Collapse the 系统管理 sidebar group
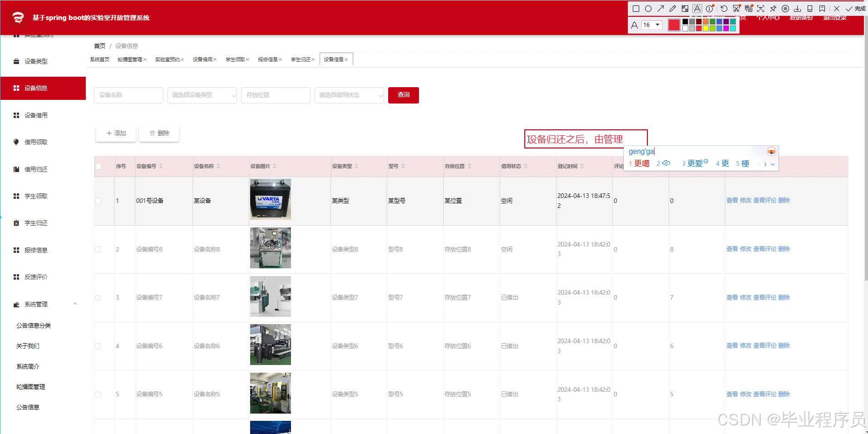 point(43,304)
